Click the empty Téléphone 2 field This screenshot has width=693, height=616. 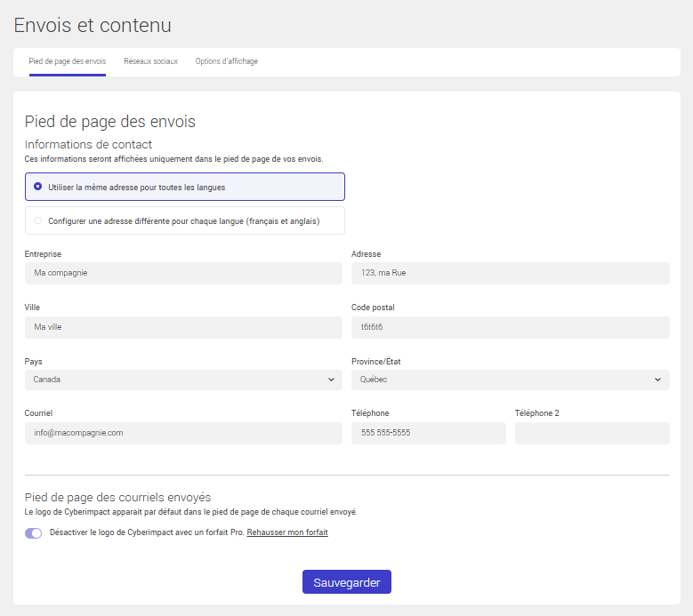[x=592, y=433]
